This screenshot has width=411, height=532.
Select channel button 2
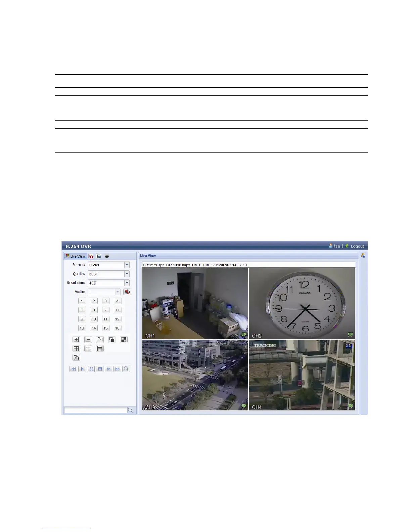(94, 301)
